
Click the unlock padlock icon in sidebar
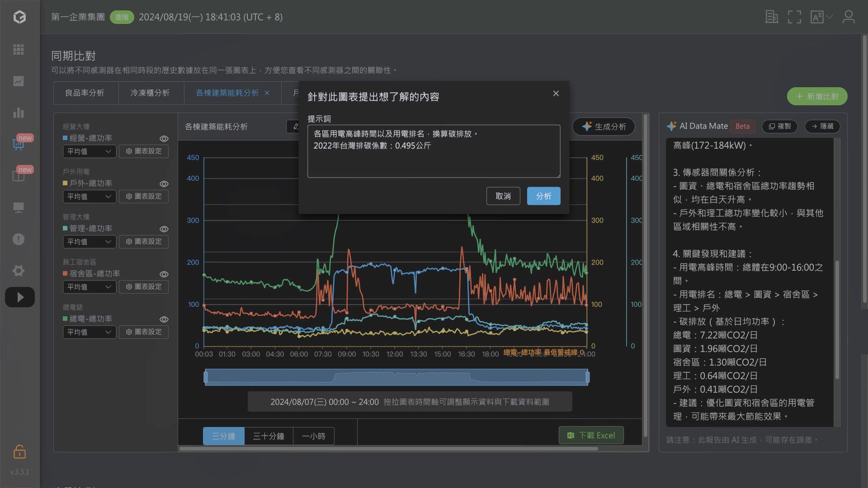(x=19, y=451)
